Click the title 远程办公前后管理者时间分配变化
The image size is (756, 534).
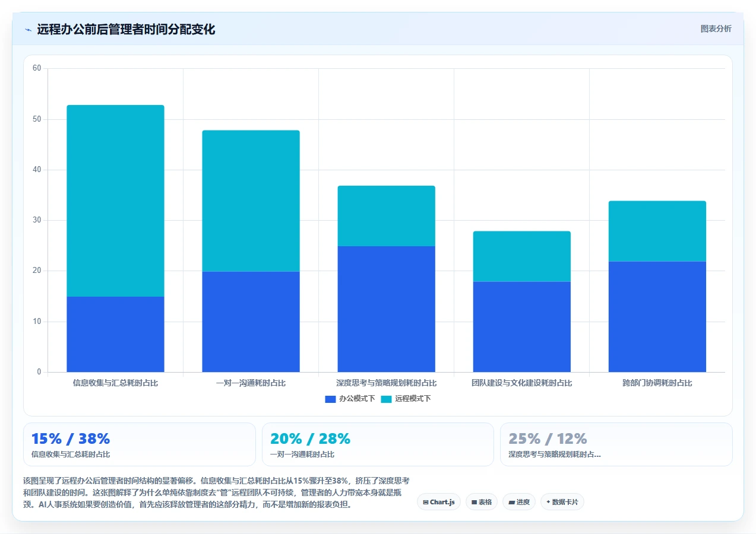click(x=126, y=30)
